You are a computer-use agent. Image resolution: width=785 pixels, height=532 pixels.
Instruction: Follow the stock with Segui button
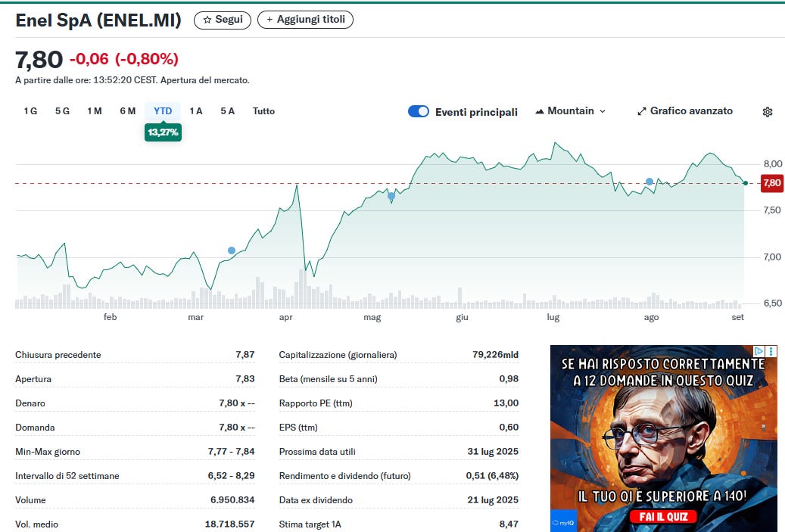click(x=223, y=20)
